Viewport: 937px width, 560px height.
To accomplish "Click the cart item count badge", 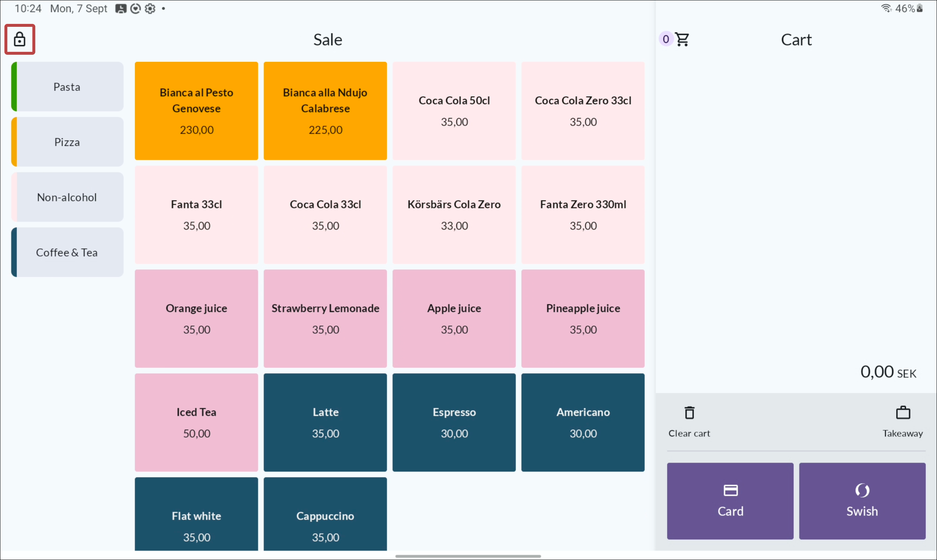I will click(x=666, y=39).
